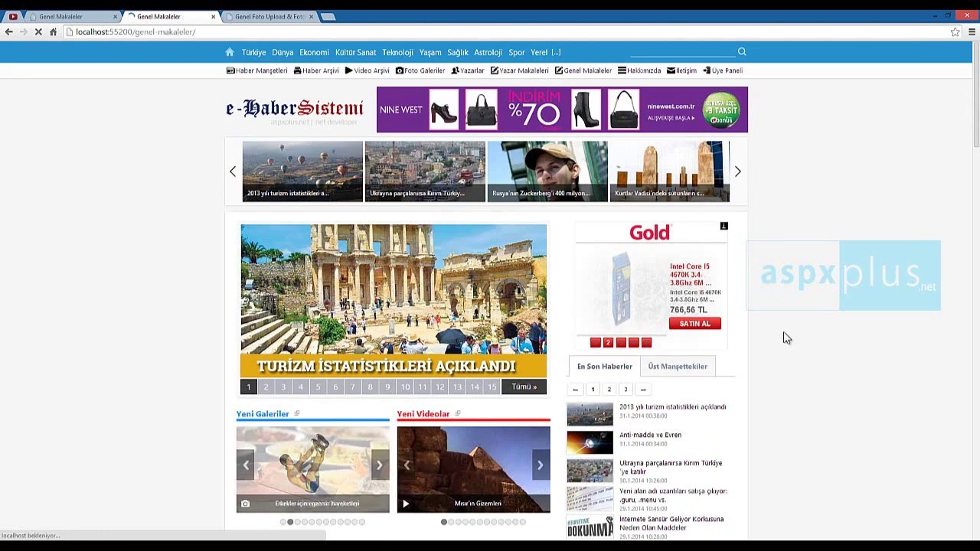Open the Üye Paneli link
Image resolution: width=980 pixels, height=551 pixels.
point(723,70)
